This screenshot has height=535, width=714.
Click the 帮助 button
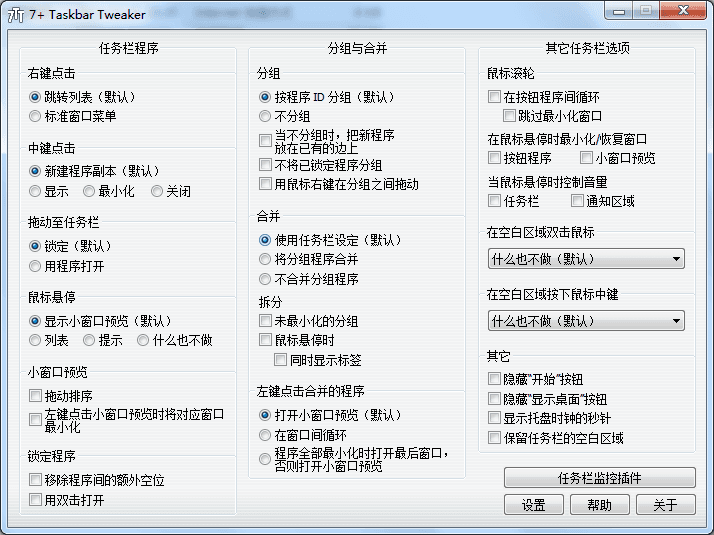pyautogui.click(x=600, y=504)
